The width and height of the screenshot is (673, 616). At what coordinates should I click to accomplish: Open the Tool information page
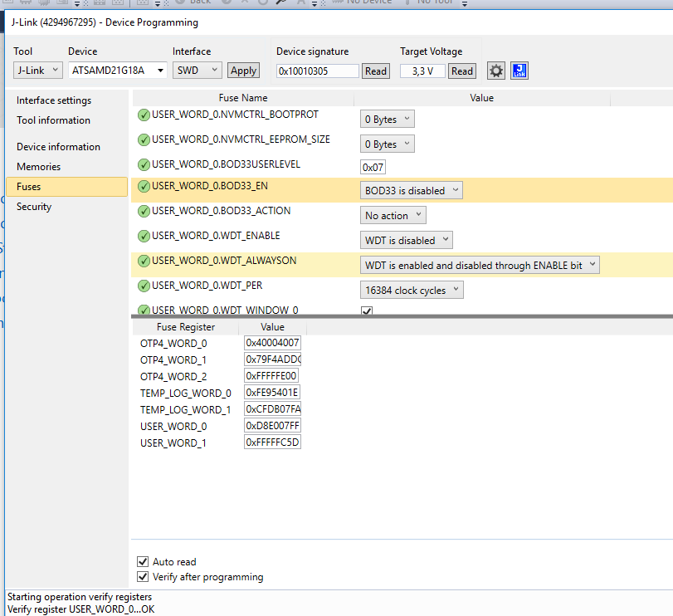pyautogui.click(x=54, y=120)
